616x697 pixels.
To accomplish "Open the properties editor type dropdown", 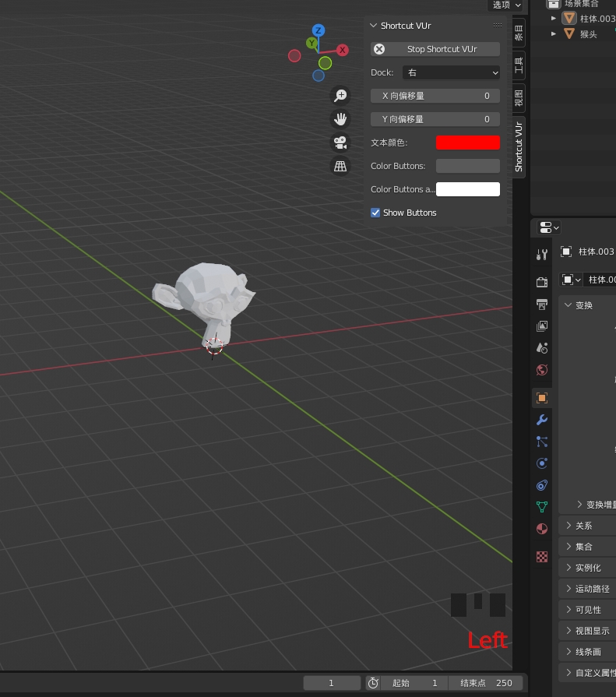I will pyautogui.click(x=549, y=227).
